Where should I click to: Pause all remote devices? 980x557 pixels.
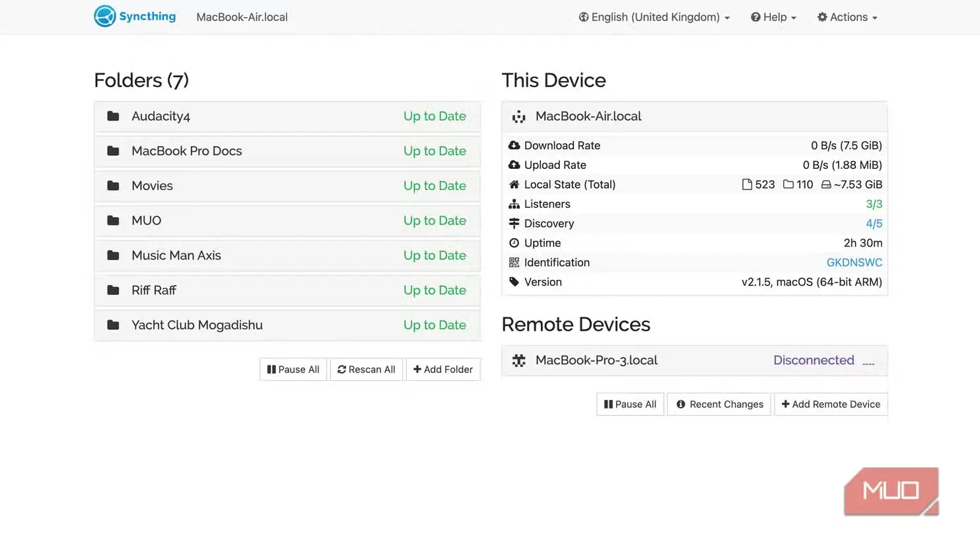tap(630, 405)
